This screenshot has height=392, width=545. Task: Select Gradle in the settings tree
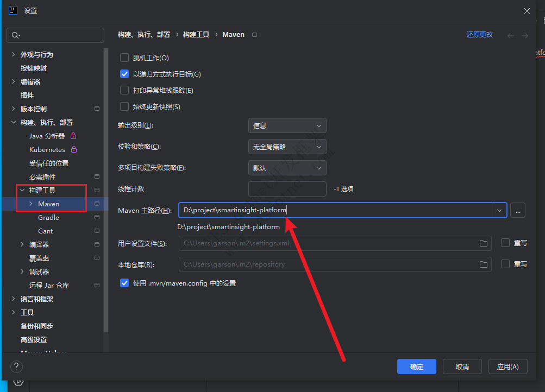point(48,217)
